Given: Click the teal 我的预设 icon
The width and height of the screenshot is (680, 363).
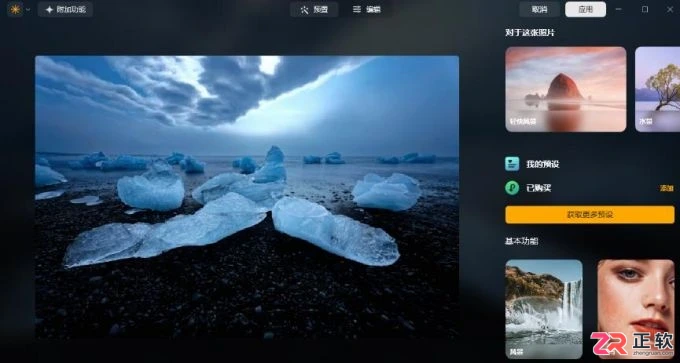Looking at the screenshot, I should 512,164.
